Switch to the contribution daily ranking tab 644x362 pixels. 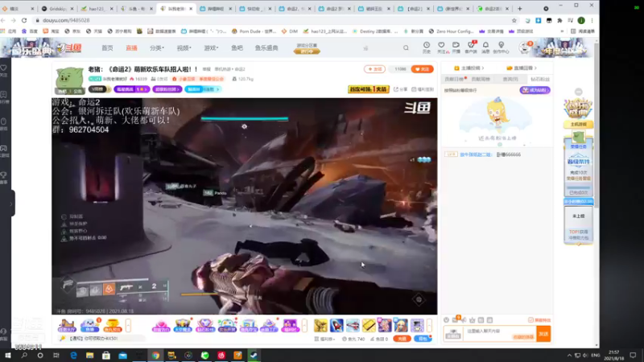(x=454, y=79)
